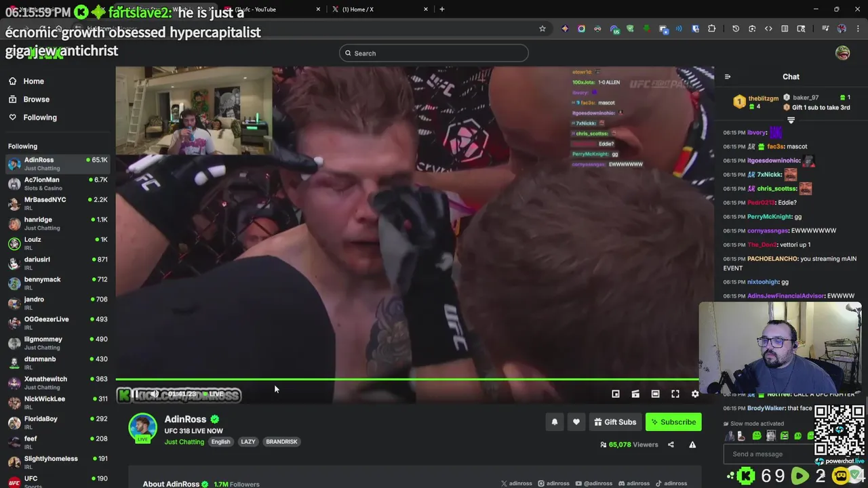Open benmymack channel from the sidebar

click(x=58, y=283)
